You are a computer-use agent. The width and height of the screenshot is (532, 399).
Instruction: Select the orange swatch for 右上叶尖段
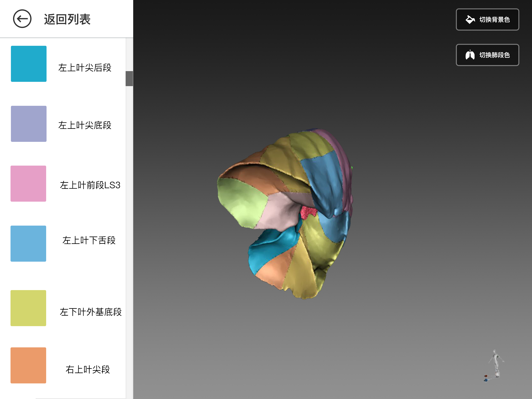coord(28,365)
